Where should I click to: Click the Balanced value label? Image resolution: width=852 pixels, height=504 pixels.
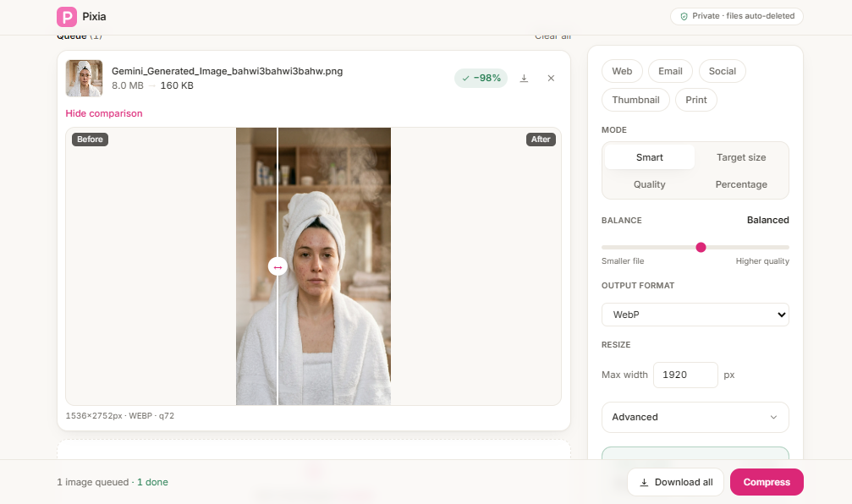(767, 220)
